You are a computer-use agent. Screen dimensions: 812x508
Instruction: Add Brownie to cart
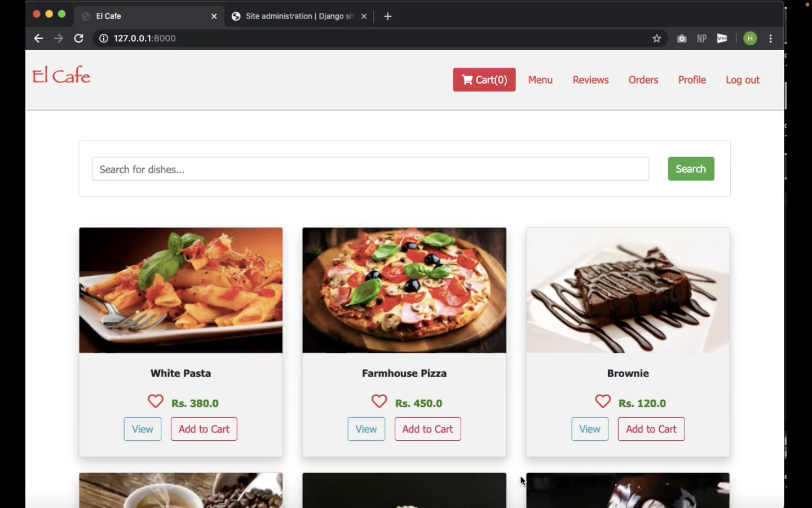tap(651, 429)
